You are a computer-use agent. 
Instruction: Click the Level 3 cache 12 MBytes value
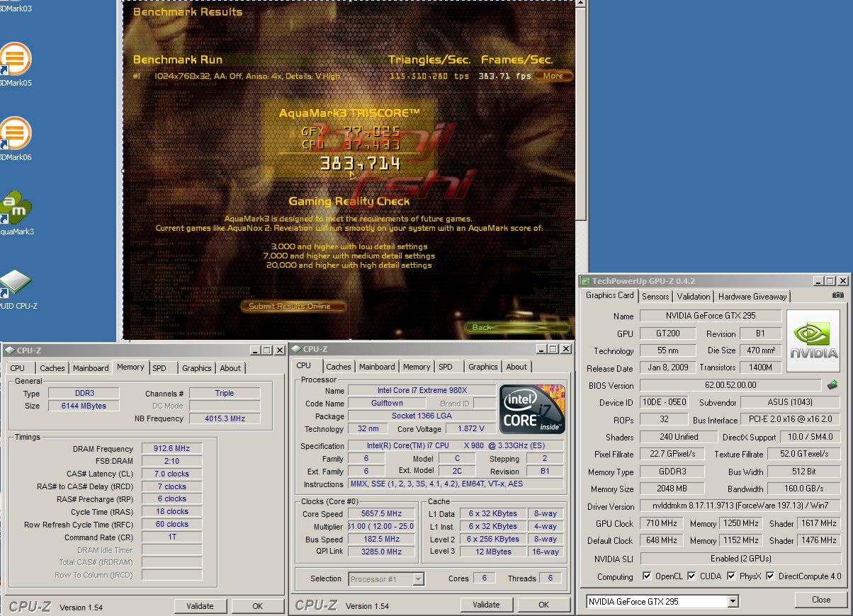coord(494,552)
